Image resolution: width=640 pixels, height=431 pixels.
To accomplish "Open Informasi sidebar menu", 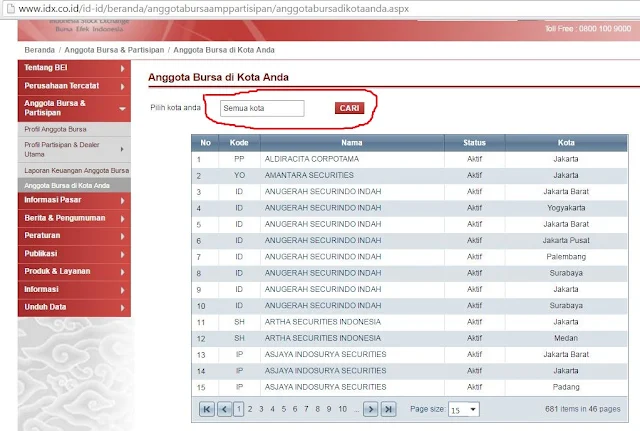I will pos(74,289).
